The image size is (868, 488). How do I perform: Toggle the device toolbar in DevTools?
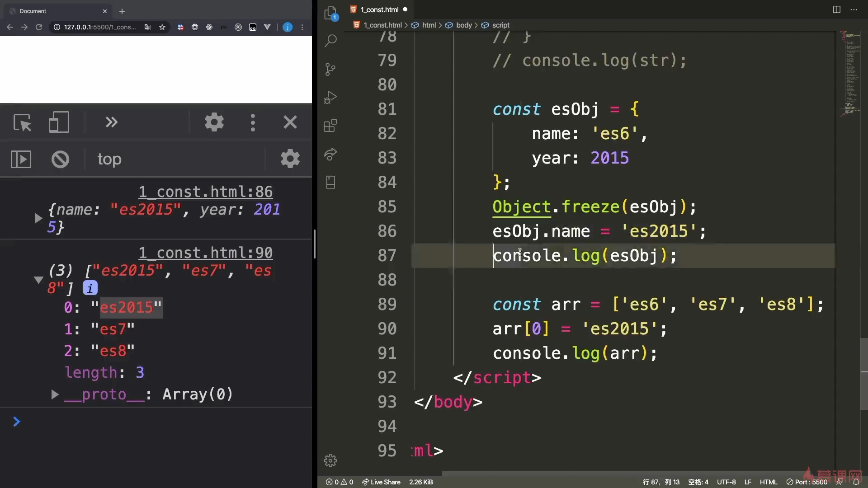(59, 122)
